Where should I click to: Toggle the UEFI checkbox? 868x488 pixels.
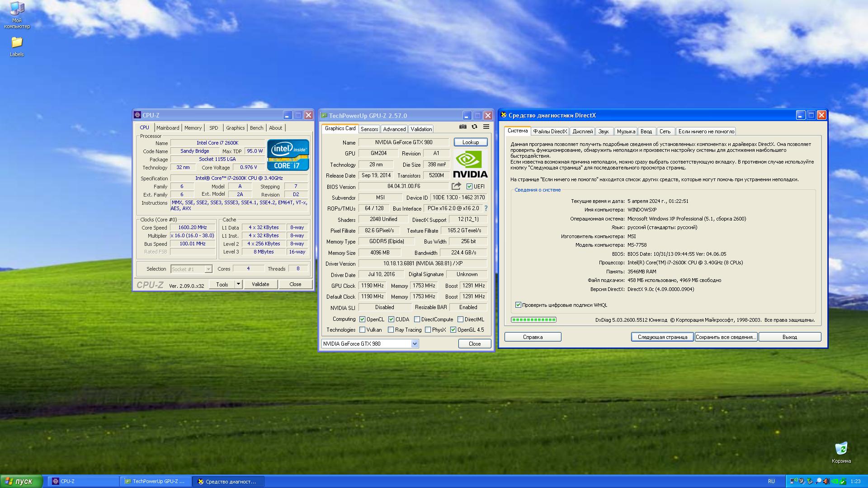click(x=469, y=187)
